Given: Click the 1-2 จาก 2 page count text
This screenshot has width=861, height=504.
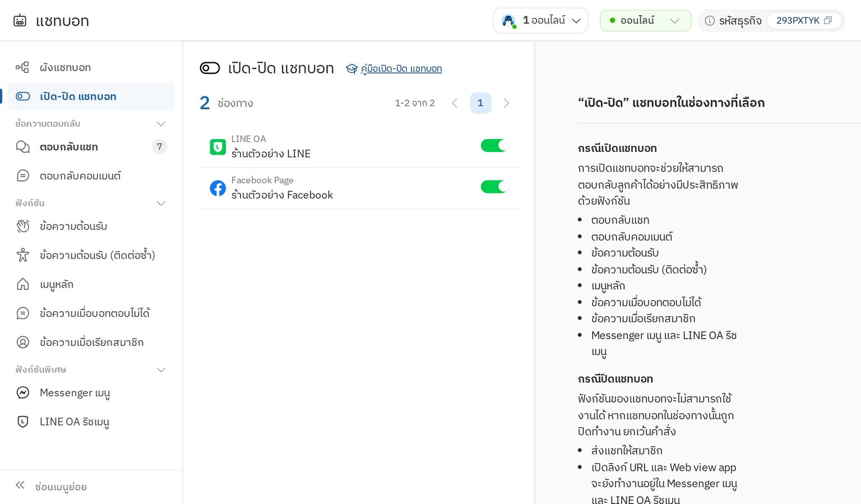Looking at the screenshot, I should pos(415,103).
